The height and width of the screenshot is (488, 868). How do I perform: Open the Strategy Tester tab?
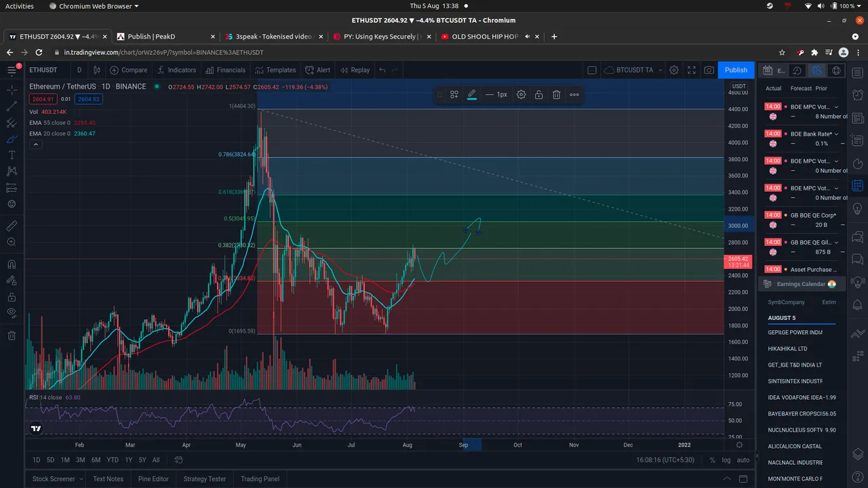[x=204, y=479]
